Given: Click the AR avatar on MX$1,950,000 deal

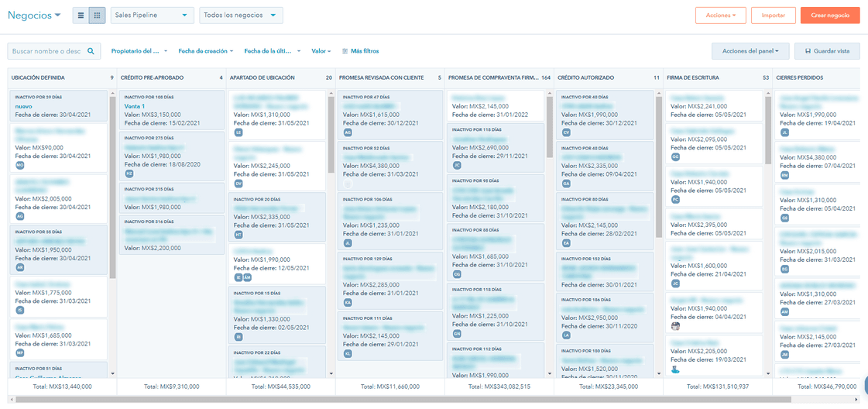Looking at the screenshot, I should coord(20,267).
